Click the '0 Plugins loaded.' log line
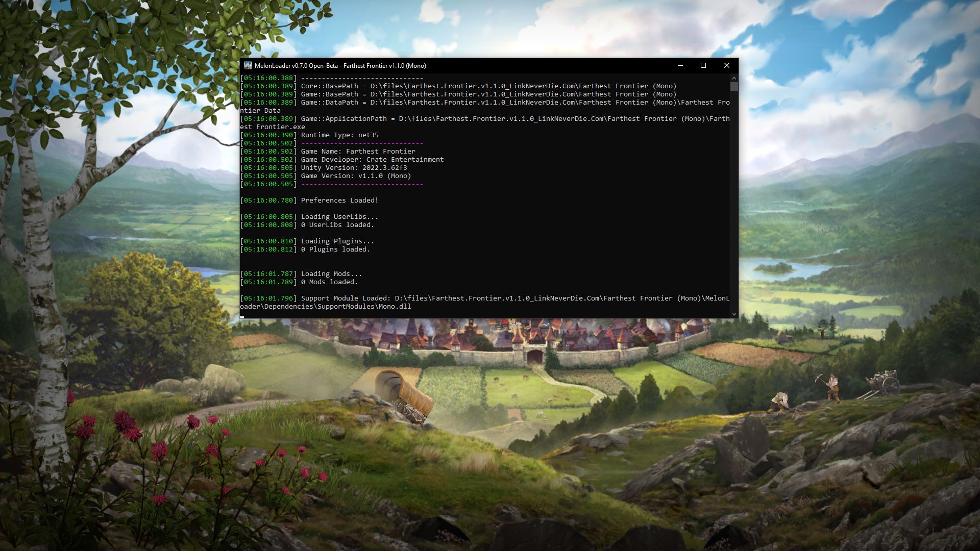This screenshot has height=551, width=980. (305, 249)
